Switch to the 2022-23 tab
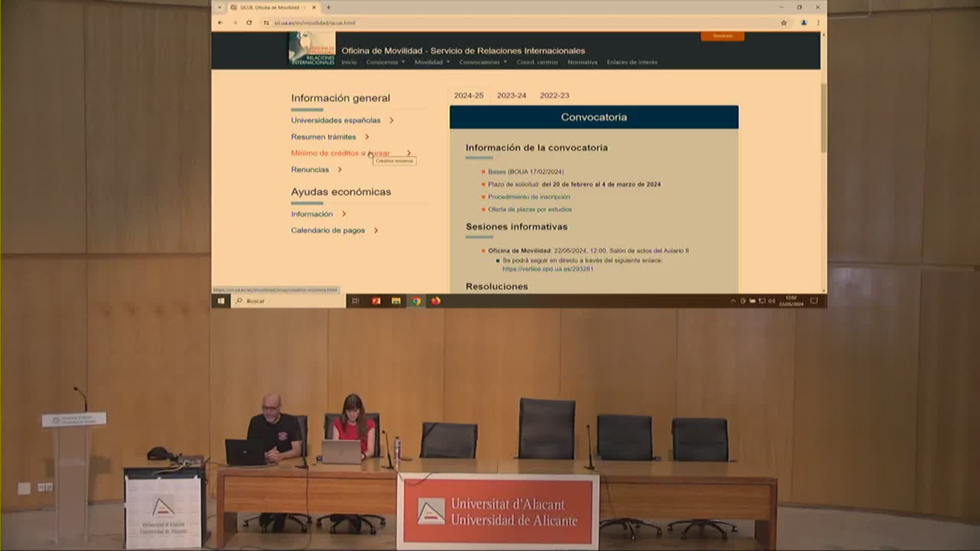 tap(554, 95)
